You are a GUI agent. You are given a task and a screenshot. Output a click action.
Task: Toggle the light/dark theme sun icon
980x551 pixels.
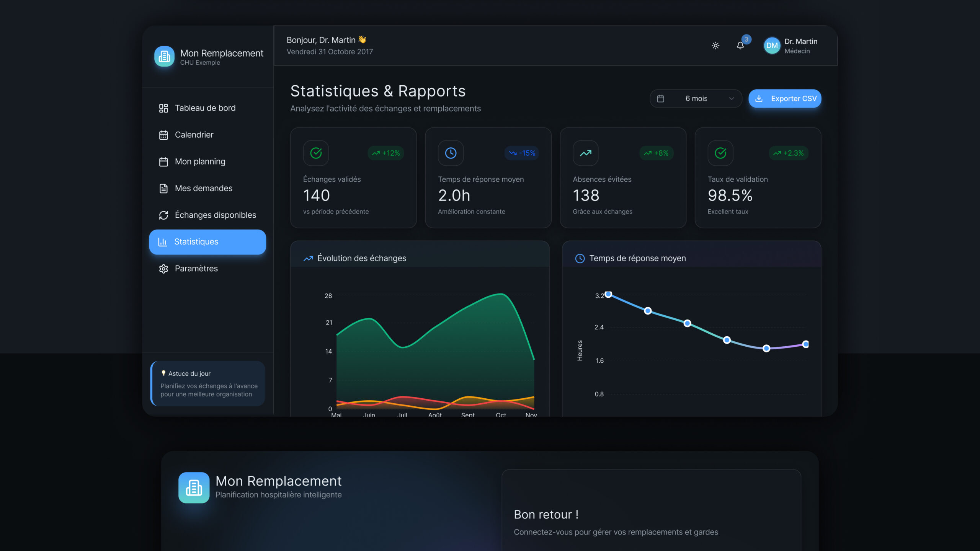click(x=715, y=46)
